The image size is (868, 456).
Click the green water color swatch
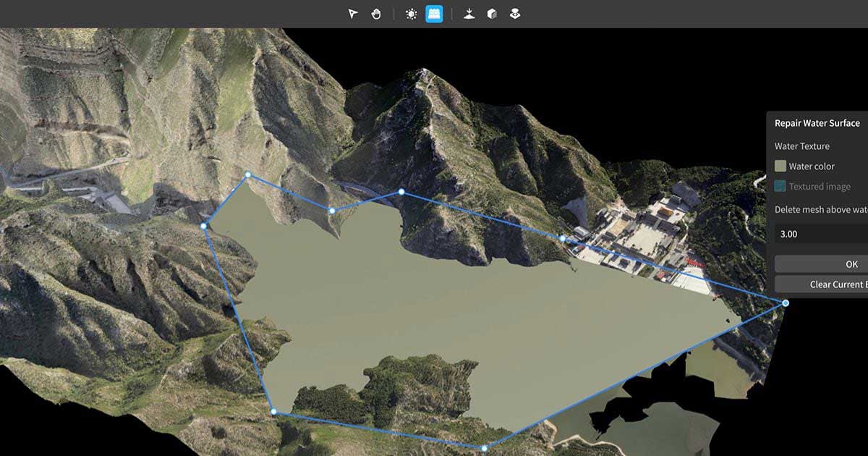(x=780, y=165)
